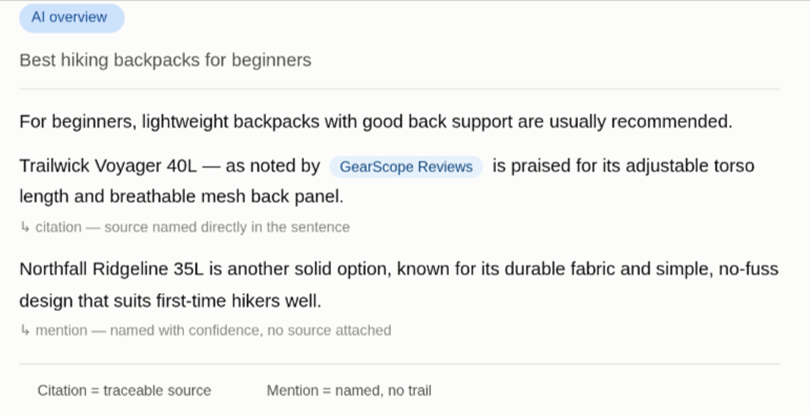Click the Citation = traceable source legend

point(124,391)
